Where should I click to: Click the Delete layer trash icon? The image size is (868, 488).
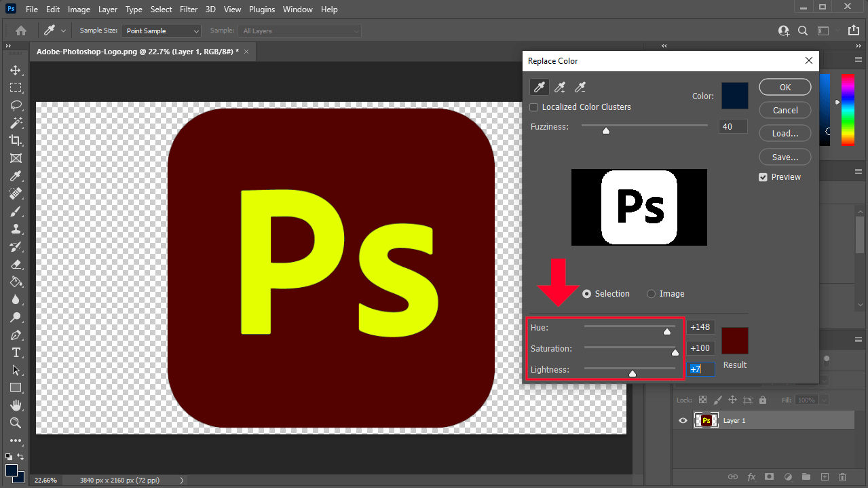843,477
